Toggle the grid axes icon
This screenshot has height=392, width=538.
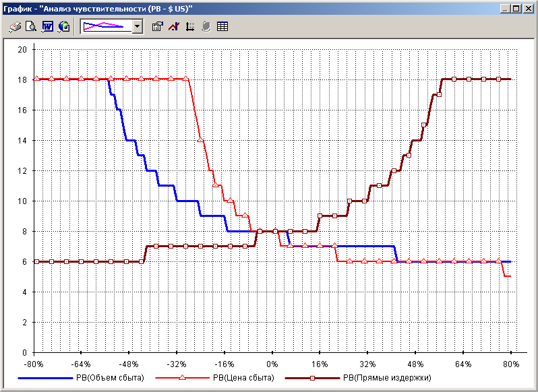coord(189,26)
